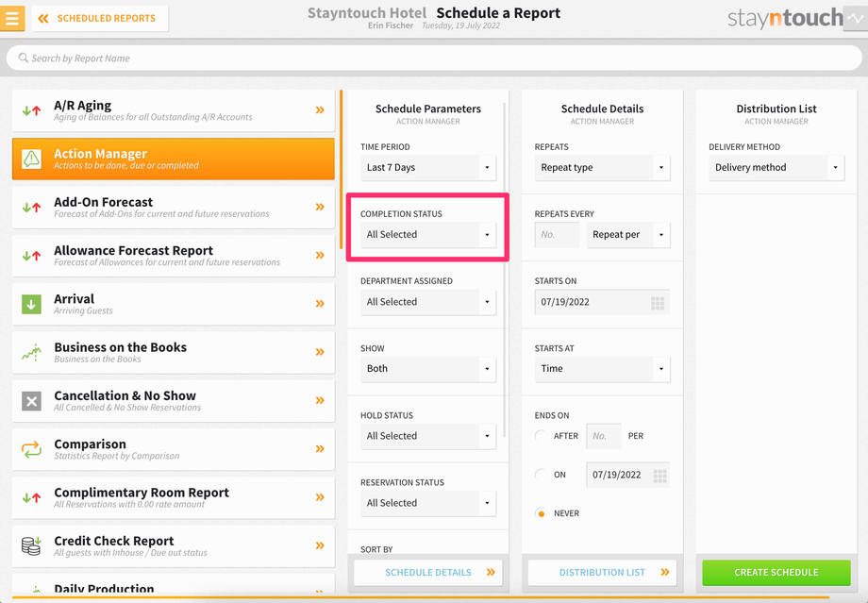The width and height of the screenshot is (868, 603).
Task: Select the Arrival report
Action: click(174, 304)
